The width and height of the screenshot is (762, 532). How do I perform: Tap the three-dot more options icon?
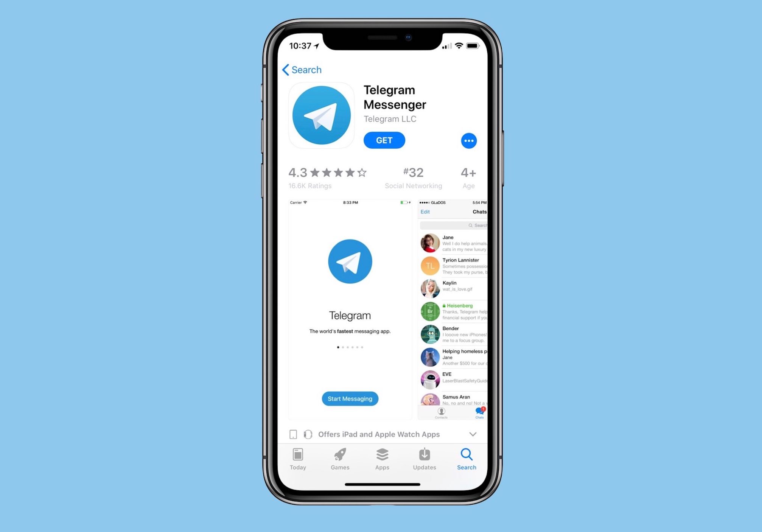click(469, 140)
